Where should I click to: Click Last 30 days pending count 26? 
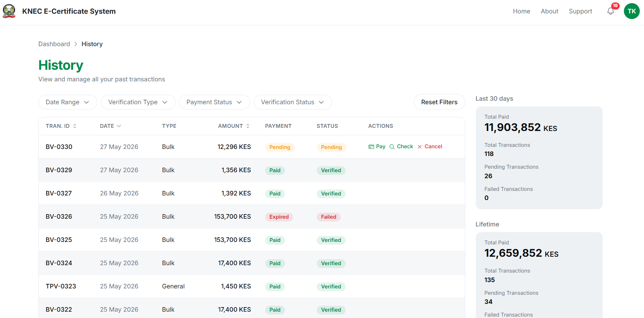[488, 176]
